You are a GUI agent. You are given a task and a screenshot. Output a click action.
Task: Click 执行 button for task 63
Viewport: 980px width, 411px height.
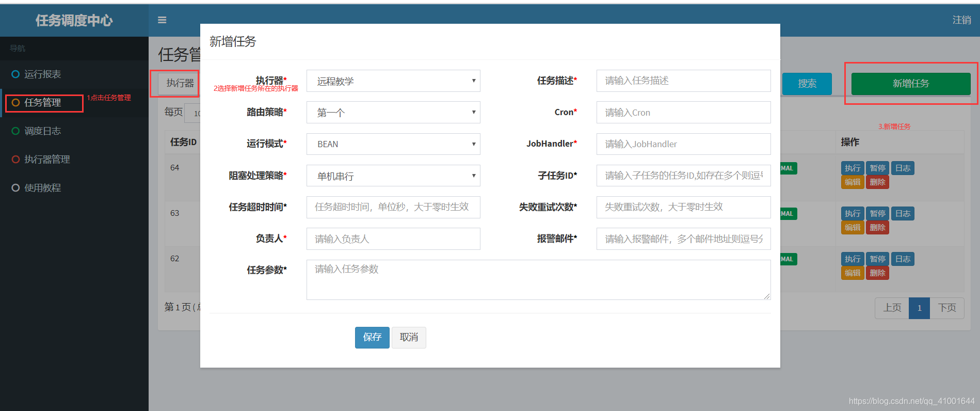coord(853,214)
